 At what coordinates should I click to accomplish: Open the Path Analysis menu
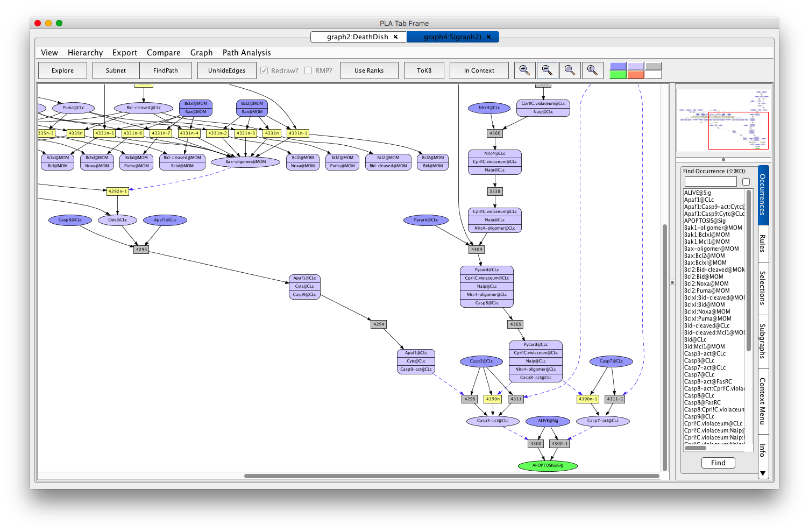[x=246, y=53]
